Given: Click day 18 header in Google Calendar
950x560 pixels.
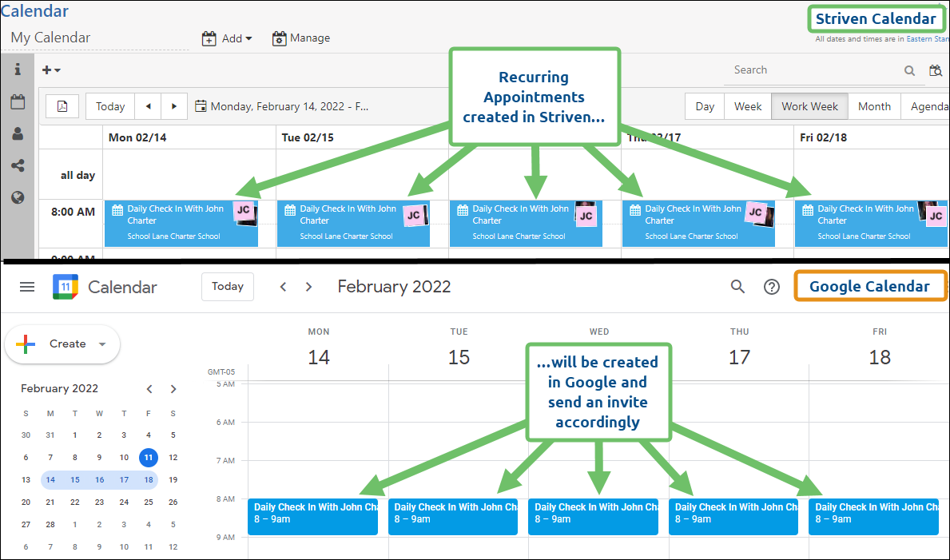Looking at the screenshot, I should 880,357.
